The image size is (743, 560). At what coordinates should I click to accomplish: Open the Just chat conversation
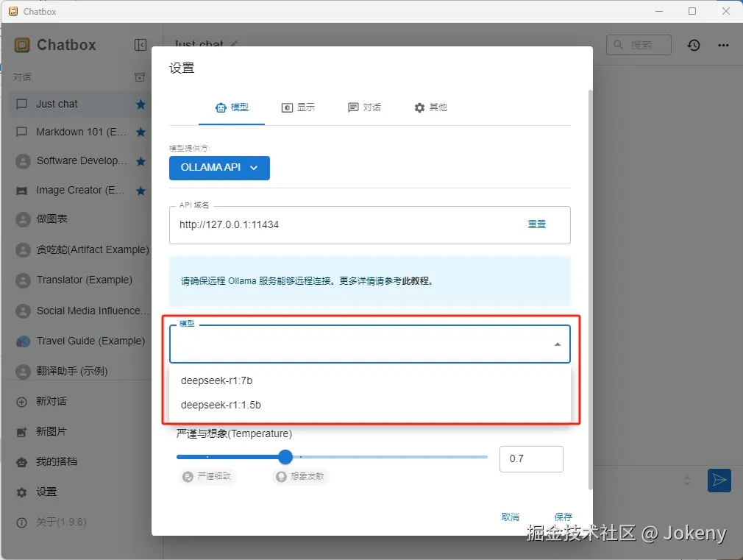(x=81, y=104)
